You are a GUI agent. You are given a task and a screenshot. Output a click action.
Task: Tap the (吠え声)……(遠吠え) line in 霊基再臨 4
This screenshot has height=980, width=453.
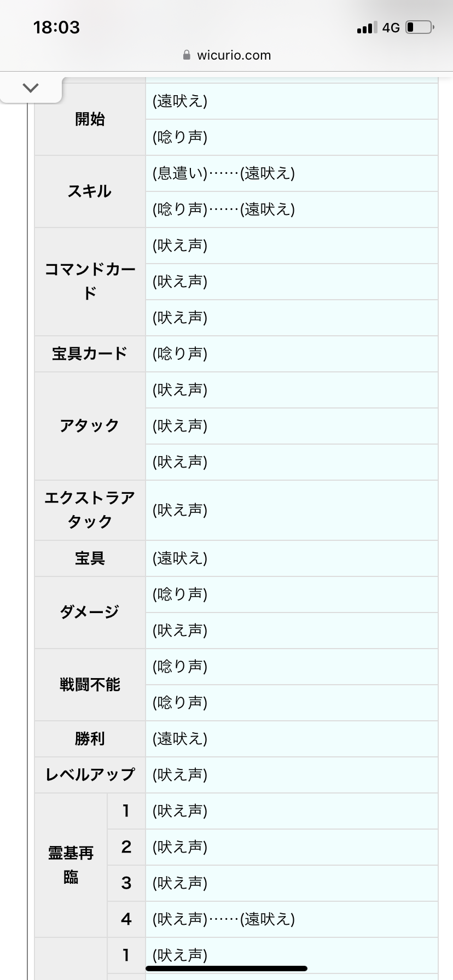(224, 919)
